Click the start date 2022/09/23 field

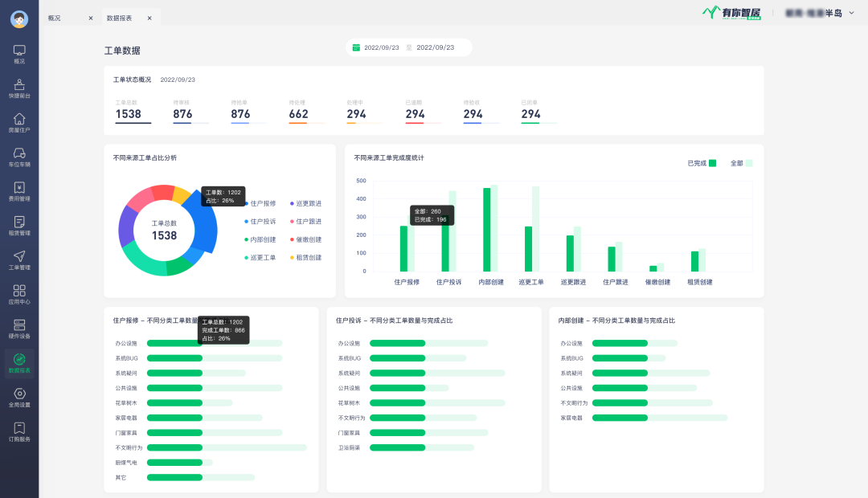[x=382, y=47]
